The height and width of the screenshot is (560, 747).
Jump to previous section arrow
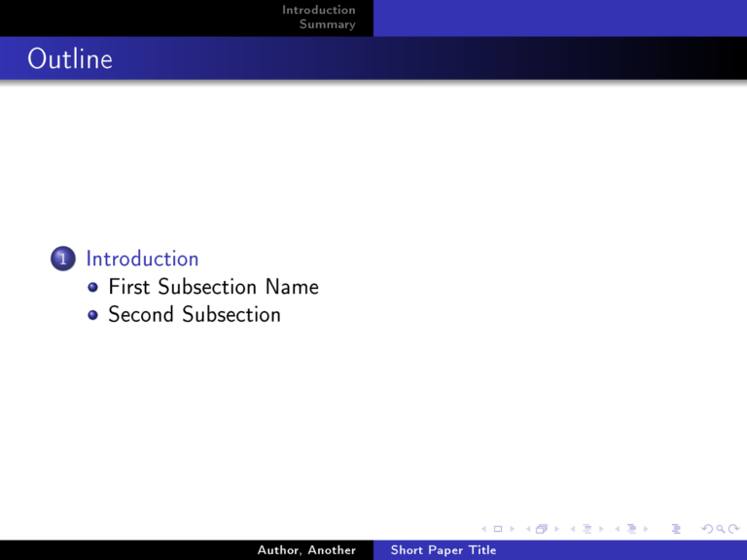[x=618, y=529]
